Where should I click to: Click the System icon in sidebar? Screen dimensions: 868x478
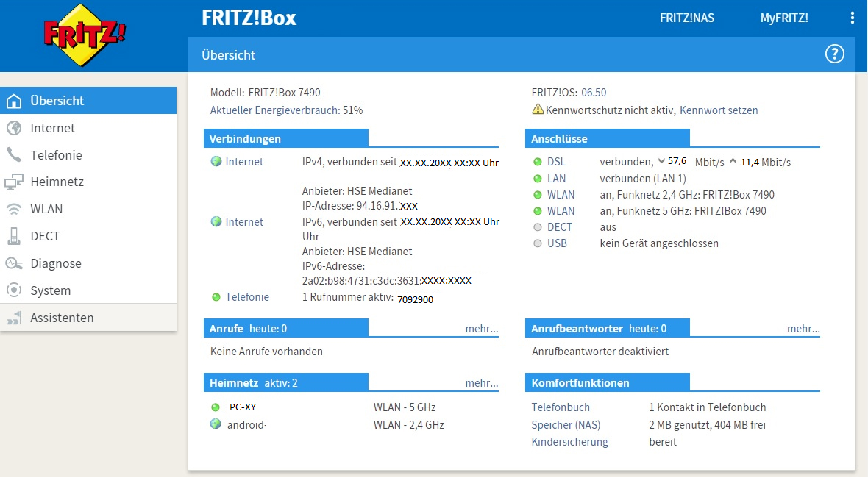click(x=14, y=290)
